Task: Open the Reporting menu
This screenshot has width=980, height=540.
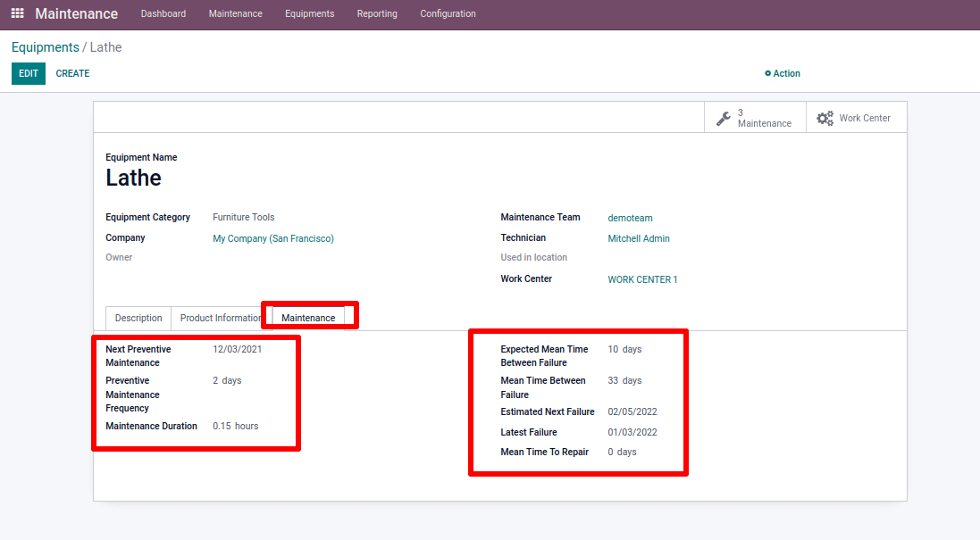Action: coord(377,13)
